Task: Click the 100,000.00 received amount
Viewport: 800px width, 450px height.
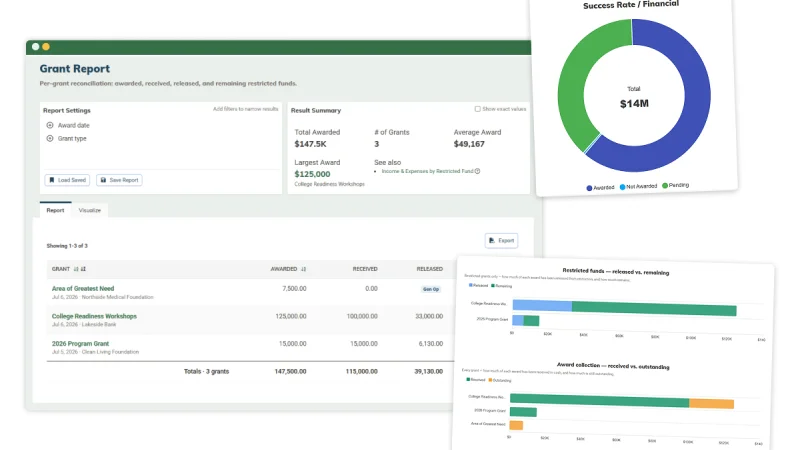Action: coord(362,316)
